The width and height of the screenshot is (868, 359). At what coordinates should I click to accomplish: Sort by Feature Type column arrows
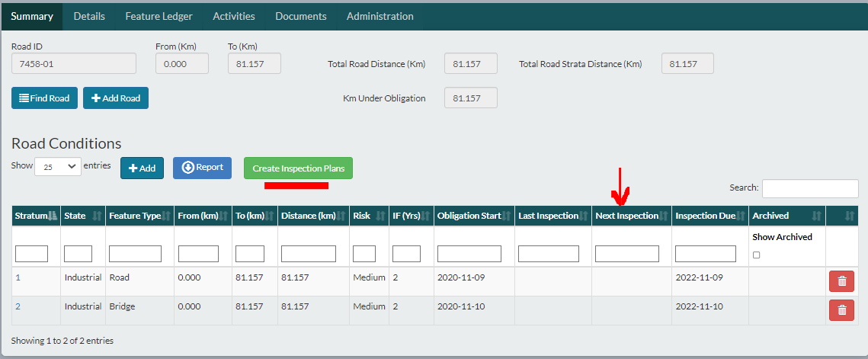(x=165, y=216)
